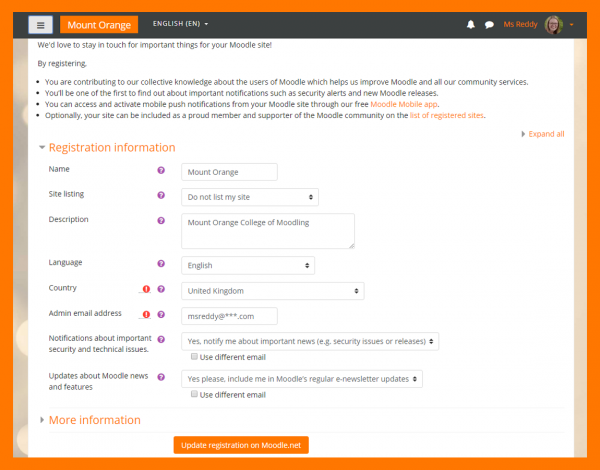Check 'Use different email' under Moodle news updates
Image resolution: width=600 pixels, height=470 pixels.
tap(195, 394)
